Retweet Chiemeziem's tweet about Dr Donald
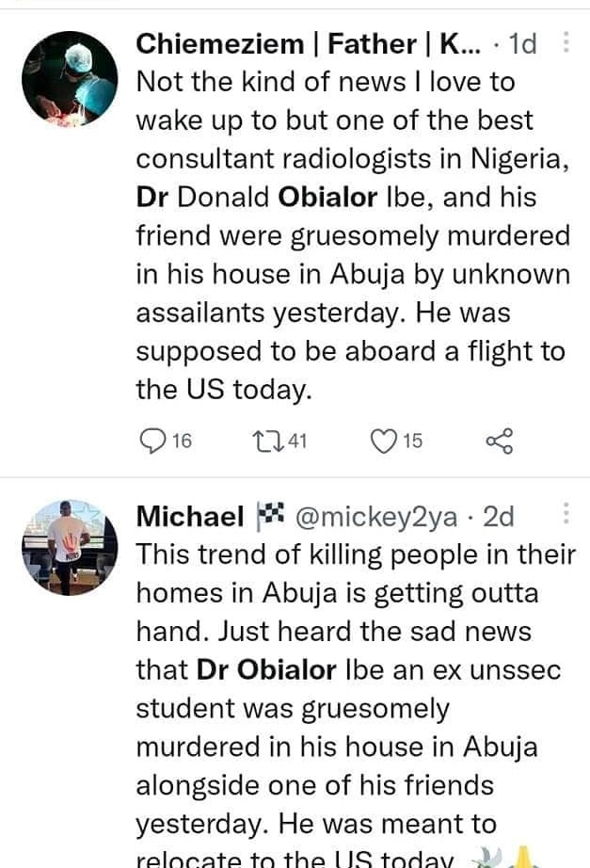 (265, 440)
